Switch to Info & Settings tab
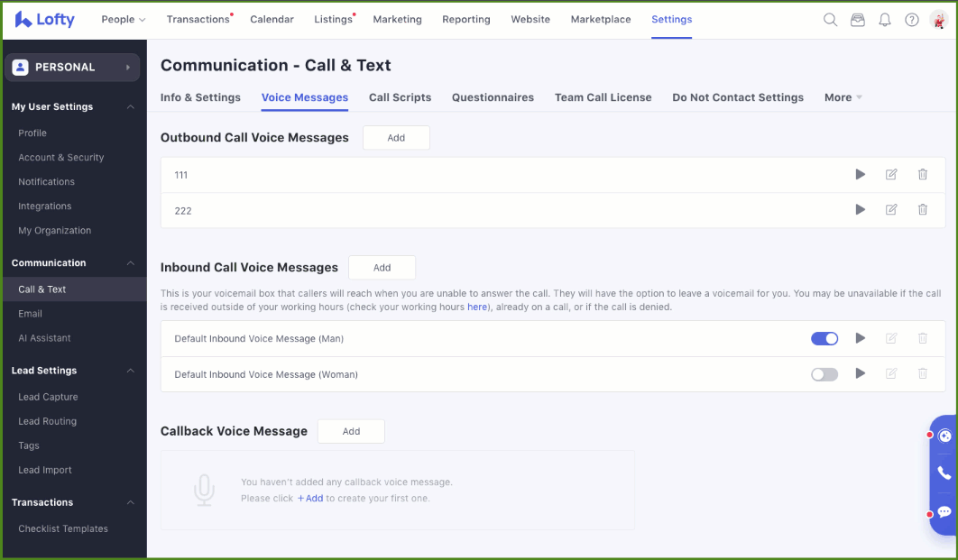 (200, 97)
